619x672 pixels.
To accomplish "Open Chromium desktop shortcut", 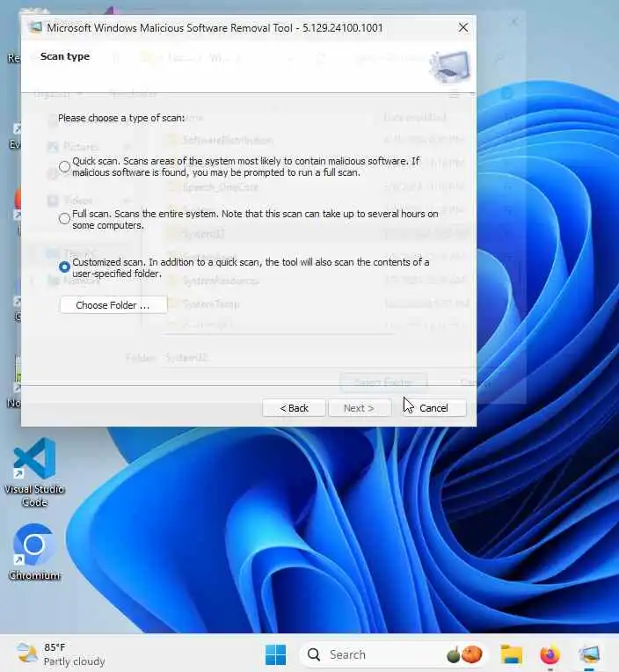I will pyautogui.click(x=34, y=552).
